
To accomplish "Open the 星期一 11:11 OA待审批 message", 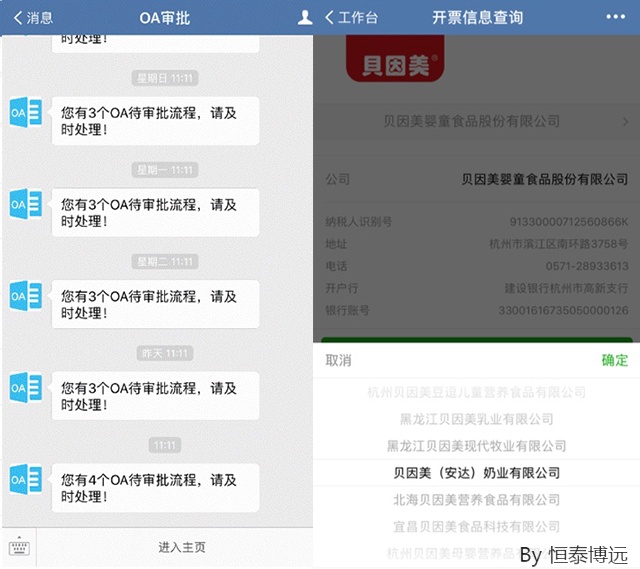I will click(155, 212).
